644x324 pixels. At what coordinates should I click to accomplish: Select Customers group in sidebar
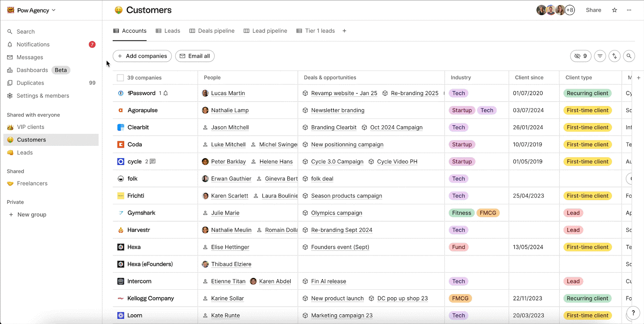pyautogui.click(x=51, y=140)
